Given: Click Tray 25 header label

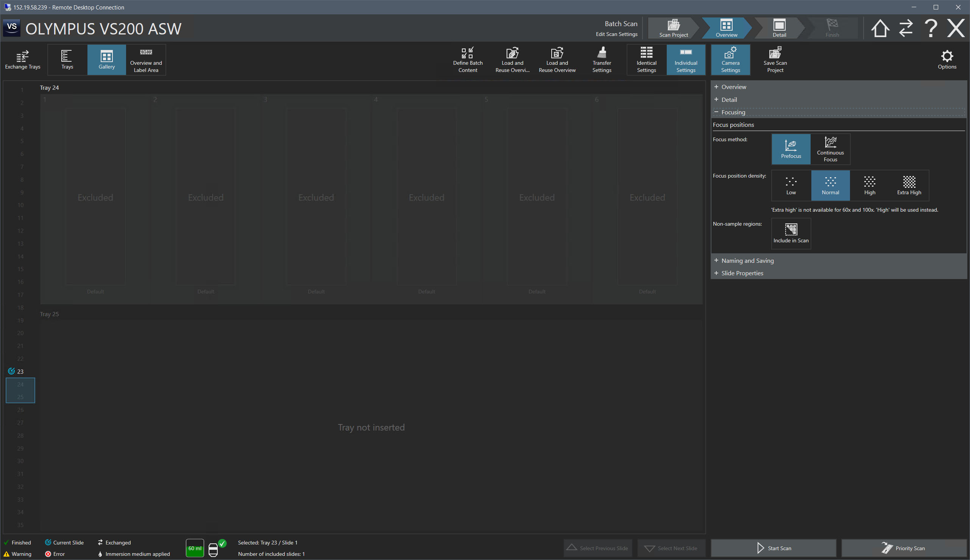Looking at the screenshot, I should [49, 314].
